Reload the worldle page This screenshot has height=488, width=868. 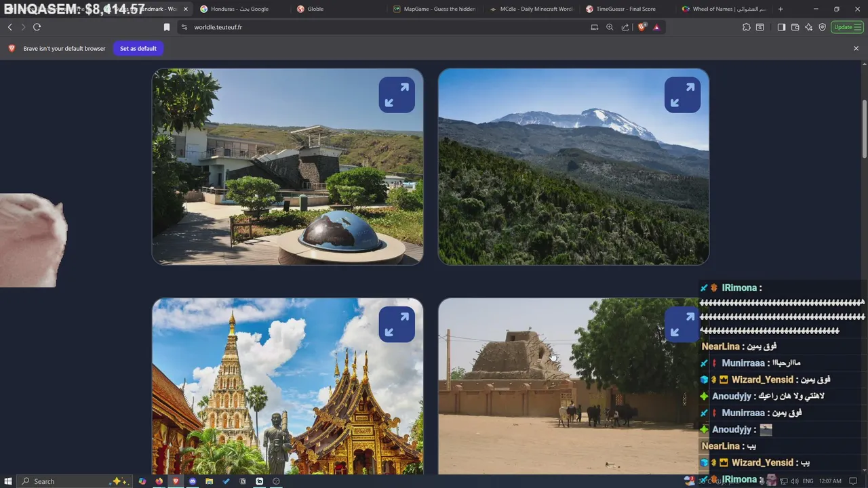(37, 27)
